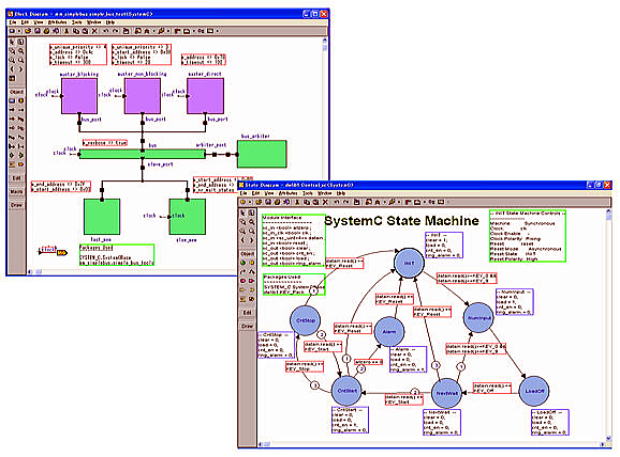Click Open folder icon in Block Diagram toolbar
Screen dimensions: 620x457
tap(28, 31)
